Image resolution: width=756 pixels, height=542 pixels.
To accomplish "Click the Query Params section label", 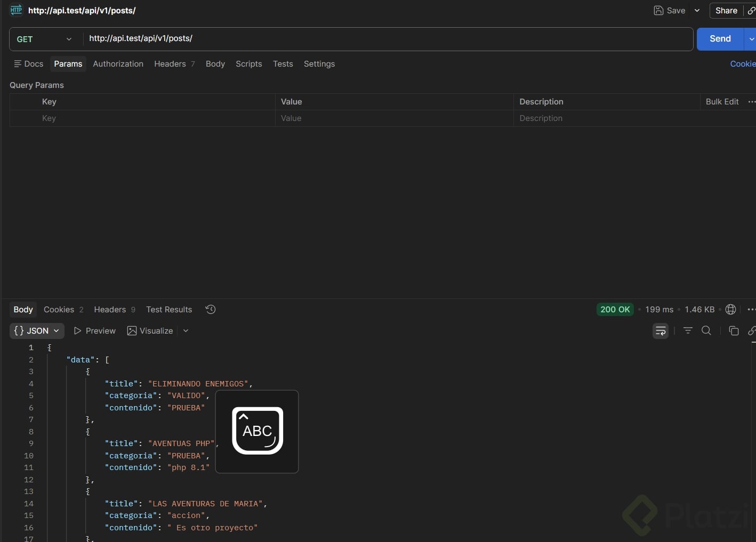I will [37, 85].
